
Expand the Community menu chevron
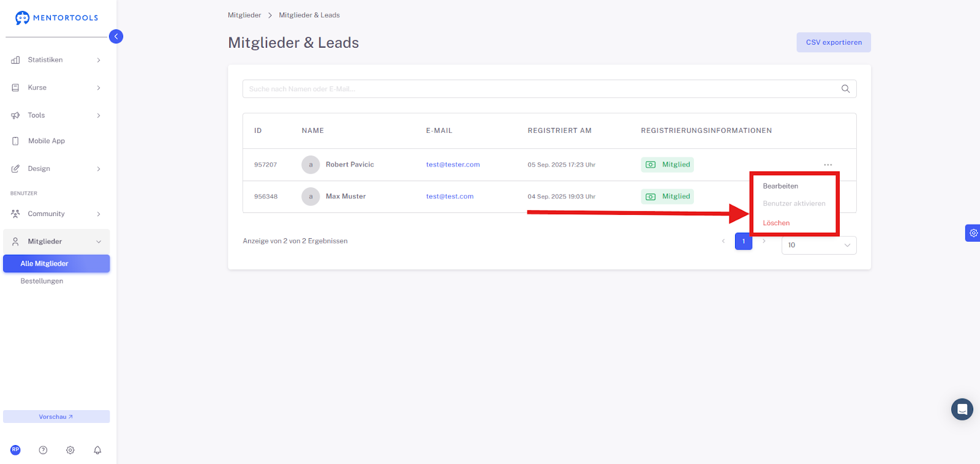click(99, 214)
